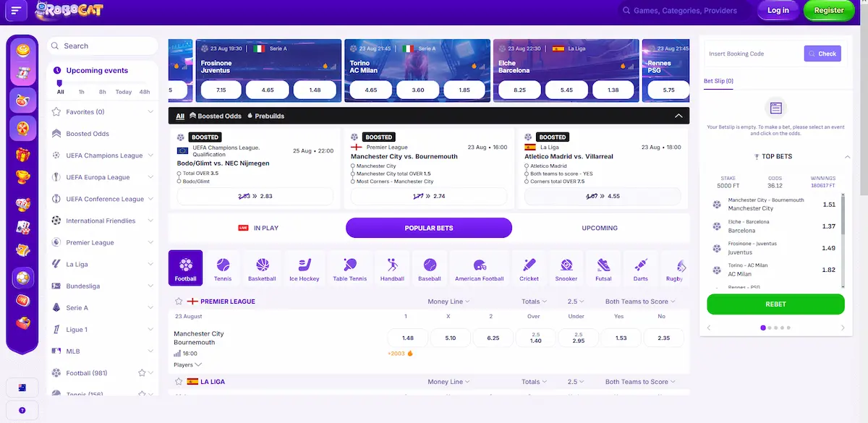
Task: Expand Players under Manchester City vs Bournemouth
Action: click(188, 365)
